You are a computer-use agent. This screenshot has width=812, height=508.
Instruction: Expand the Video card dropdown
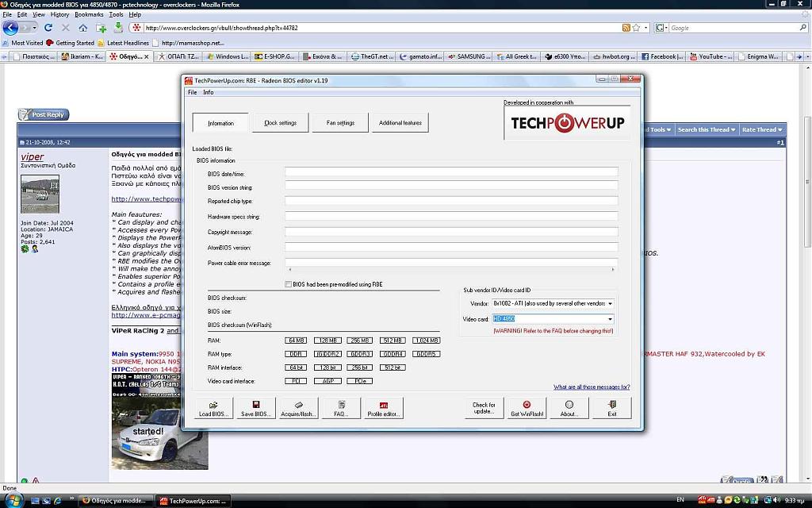[610, 319]
